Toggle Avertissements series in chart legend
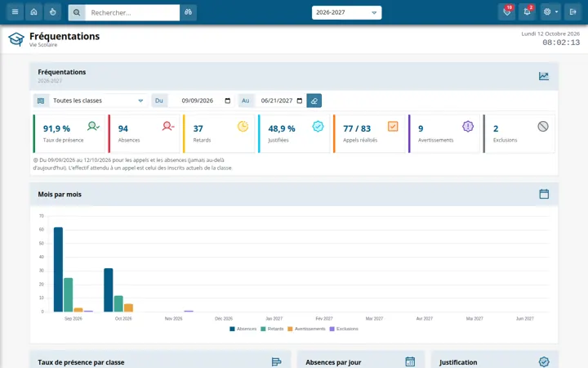Screen dimensions: 588x368 coord(306,329)
